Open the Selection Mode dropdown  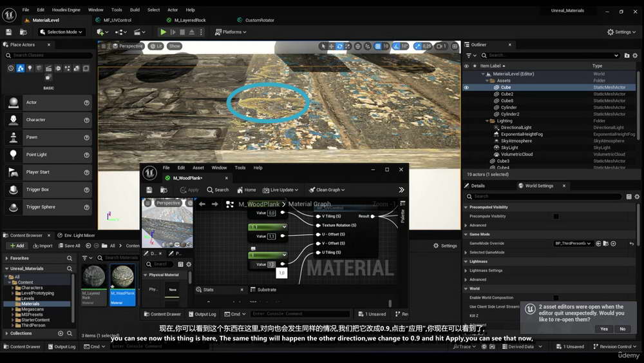[61, 32]
